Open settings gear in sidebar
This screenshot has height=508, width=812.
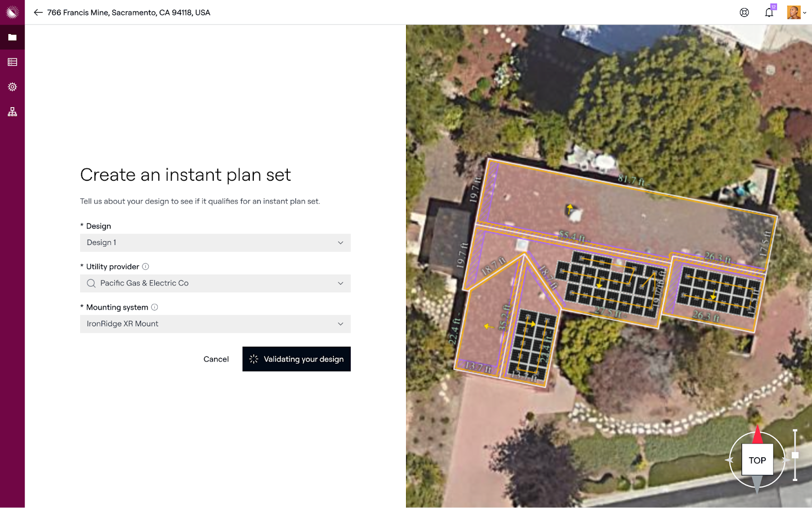click(12, 87)
